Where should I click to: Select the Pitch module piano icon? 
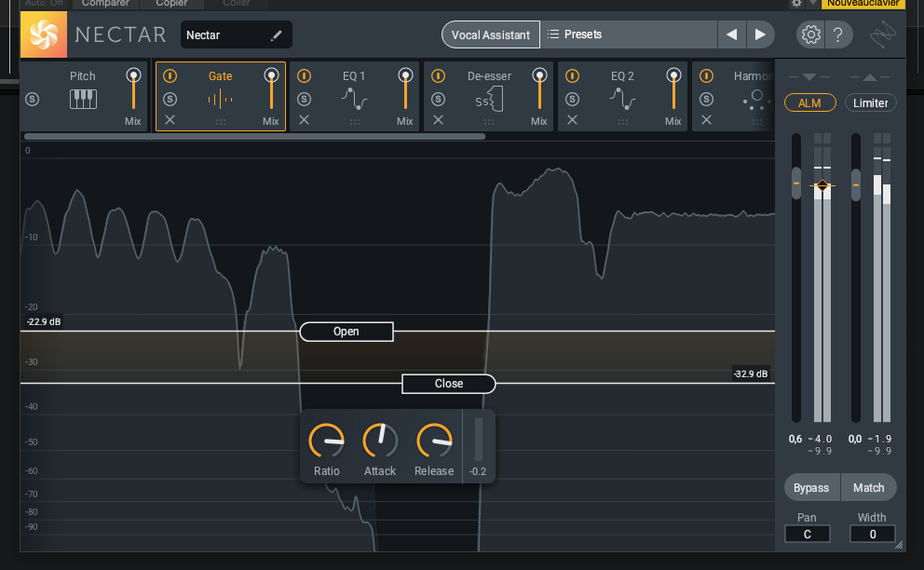[x=83, y=95]
